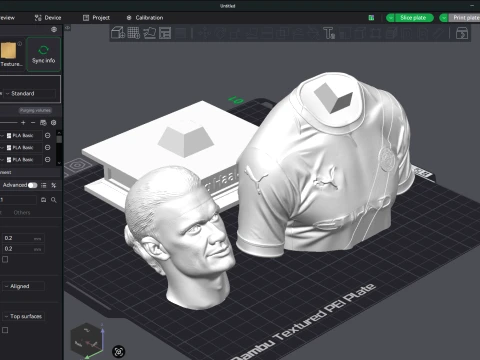480x360 pixels.
Task: Click the green grid icon beside Slice plate
Action: pyautogui.click(x=371, y=18)
